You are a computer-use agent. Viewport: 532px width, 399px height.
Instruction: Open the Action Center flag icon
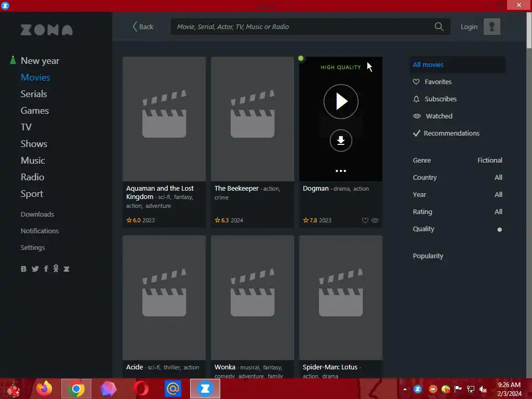(x=458, y=389)
